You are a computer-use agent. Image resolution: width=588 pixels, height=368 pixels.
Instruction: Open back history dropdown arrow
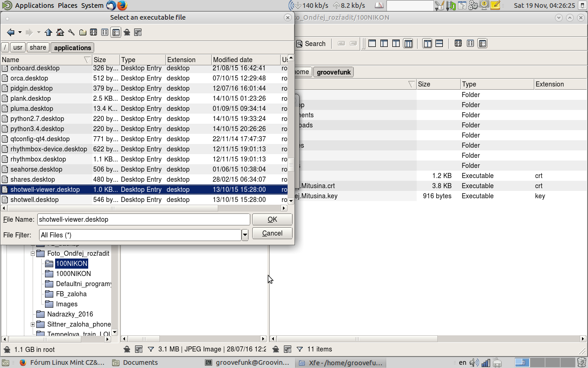(20, 32)
